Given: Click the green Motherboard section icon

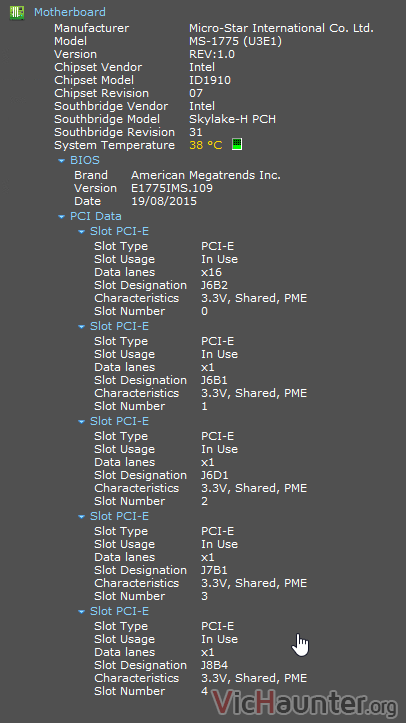Looking at the screenshot, I should pyautogui.click(x=17, y=12).
